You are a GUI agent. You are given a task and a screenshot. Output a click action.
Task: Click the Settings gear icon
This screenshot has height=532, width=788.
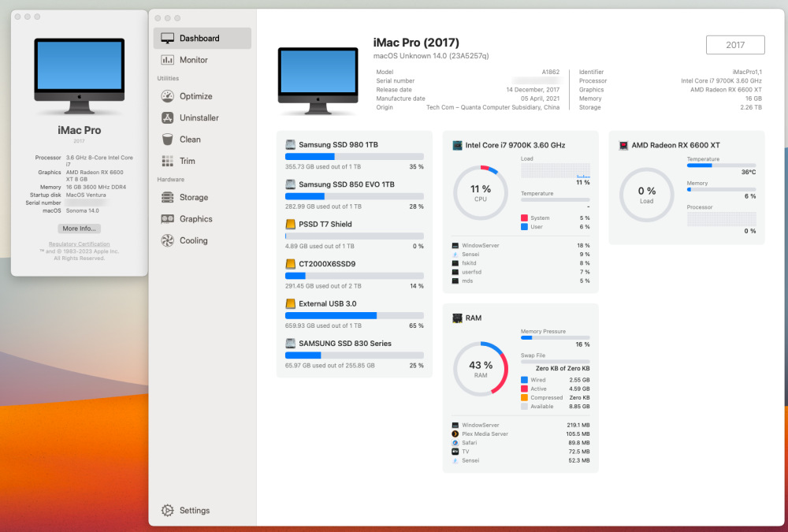pos(167,511)
